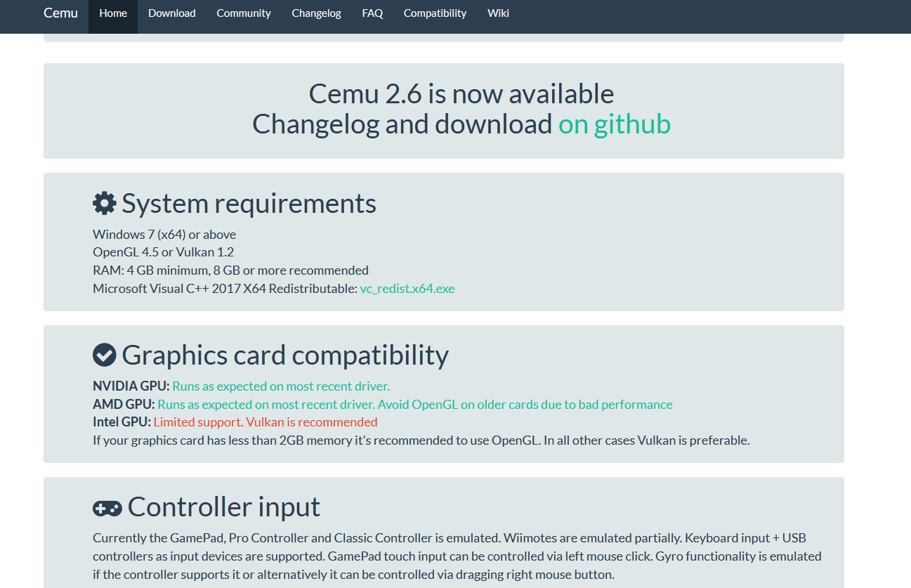Click the 'Microsoft Visual C++ 2017 X64 Redistributable' label

(225, 289)
